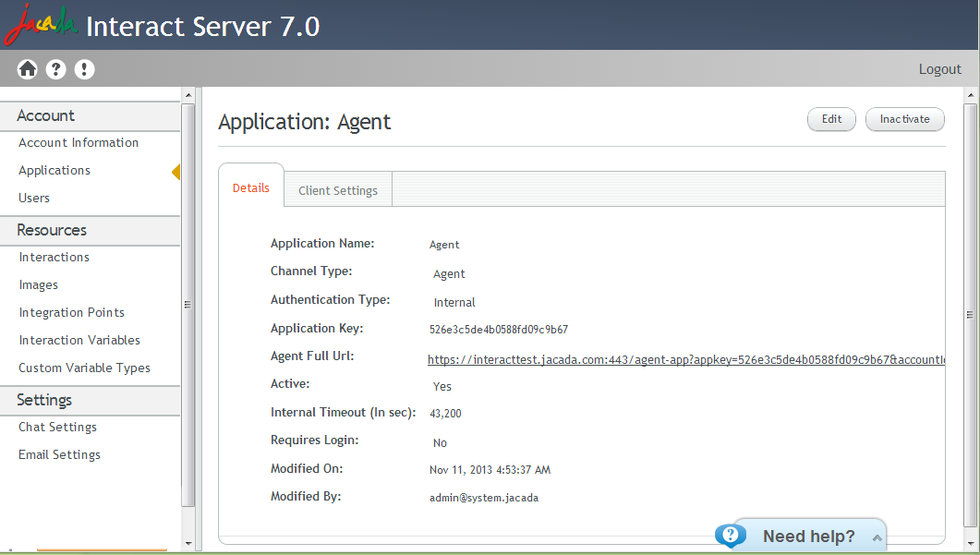Inactivate the Agent application
This screenshot has height=555, width=980.
(904, 119)
